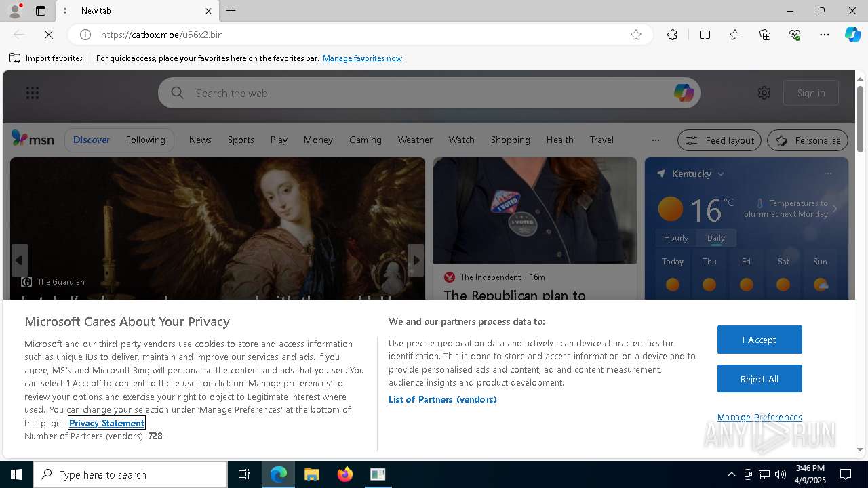Open the News category
The image size is (868, 488).
coord(200,140)
